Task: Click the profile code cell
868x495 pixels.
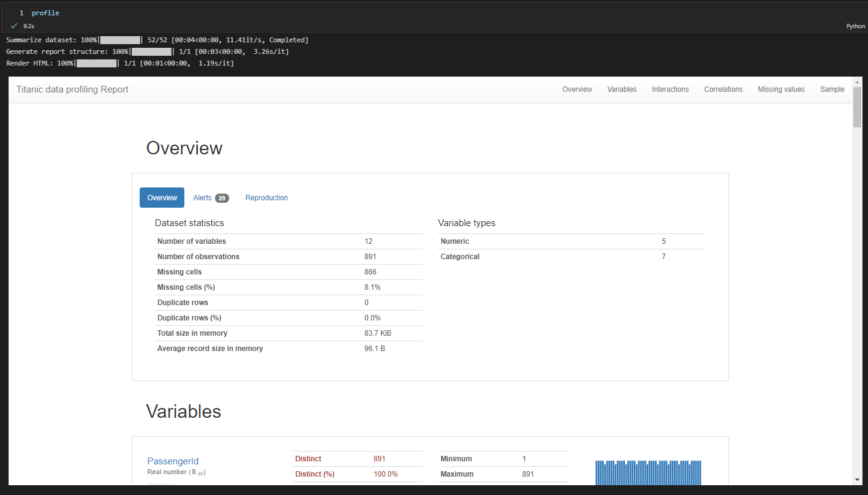Action: [47, 12]
